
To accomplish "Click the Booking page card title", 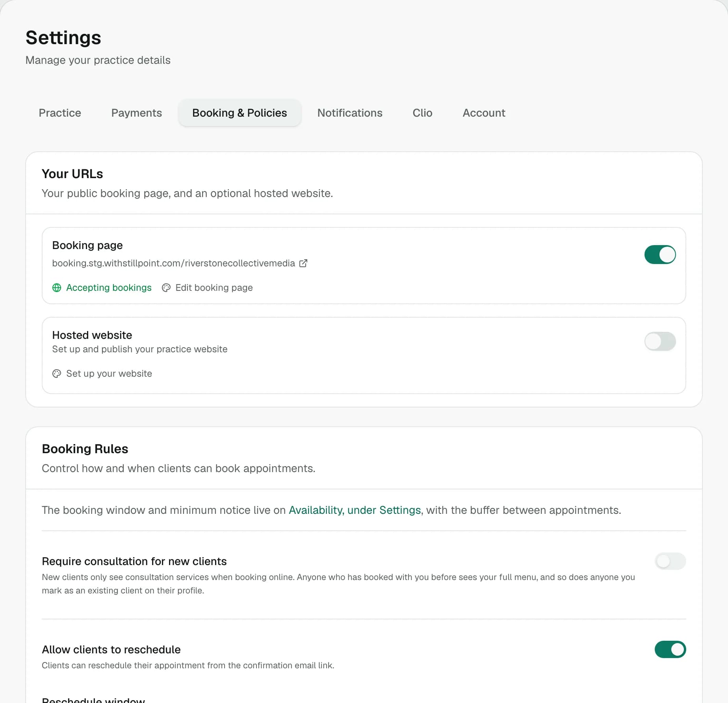I will pyautogui.click(x=87, y=245).
